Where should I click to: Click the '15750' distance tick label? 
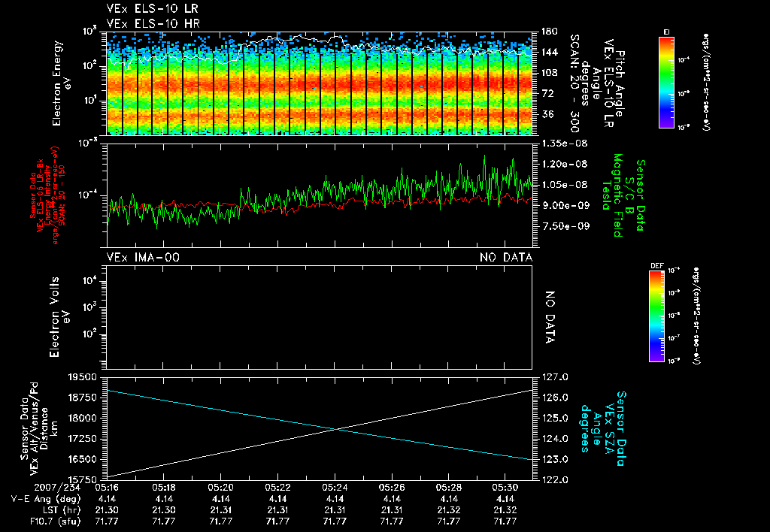(x=83, y=480)
